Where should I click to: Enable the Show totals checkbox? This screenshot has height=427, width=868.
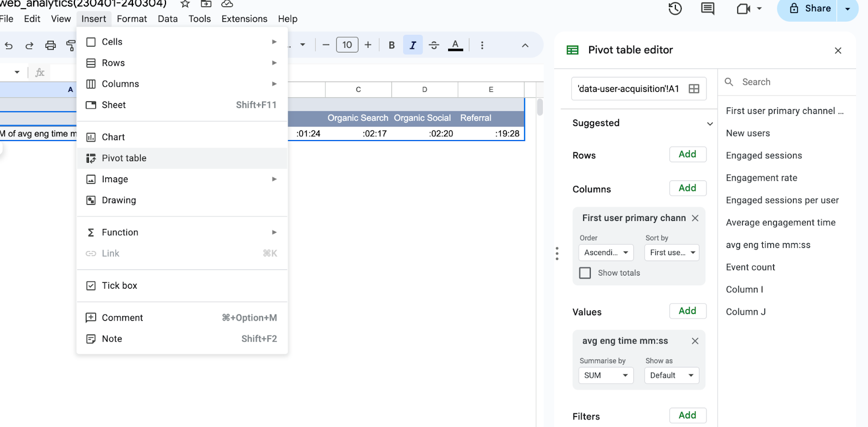point(585,273)
